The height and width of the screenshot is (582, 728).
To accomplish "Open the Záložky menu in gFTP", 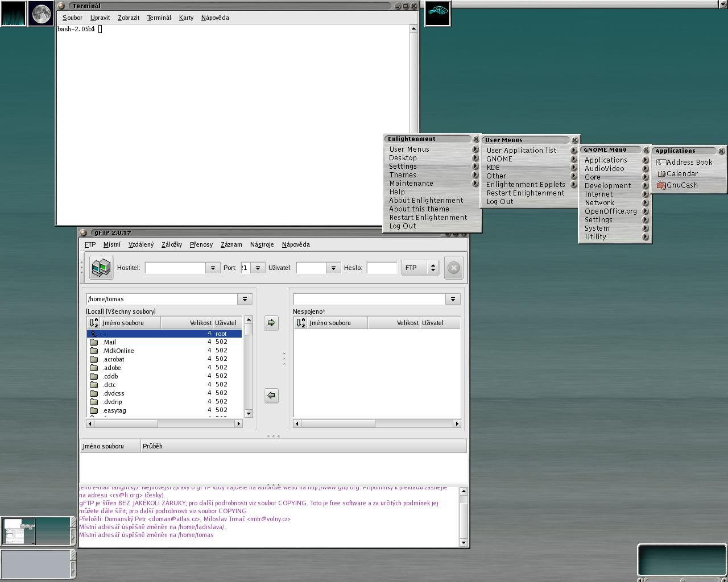I will (172, 244).
